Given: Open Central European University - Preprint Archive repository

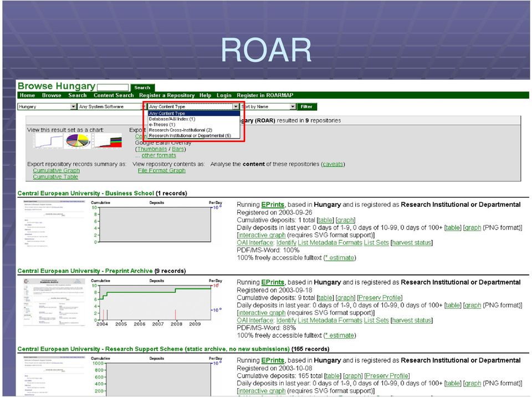Looking at the screenshot, I should coord(85,271).
